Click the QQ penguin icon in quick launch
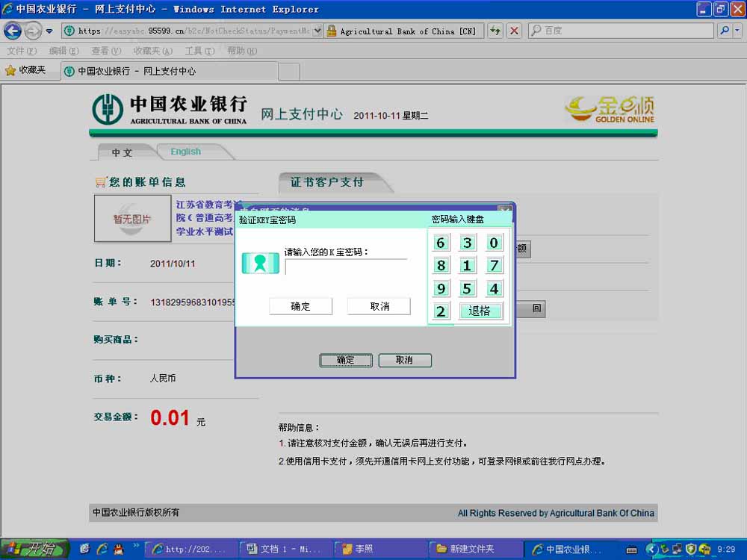 [x=118, y=550]
